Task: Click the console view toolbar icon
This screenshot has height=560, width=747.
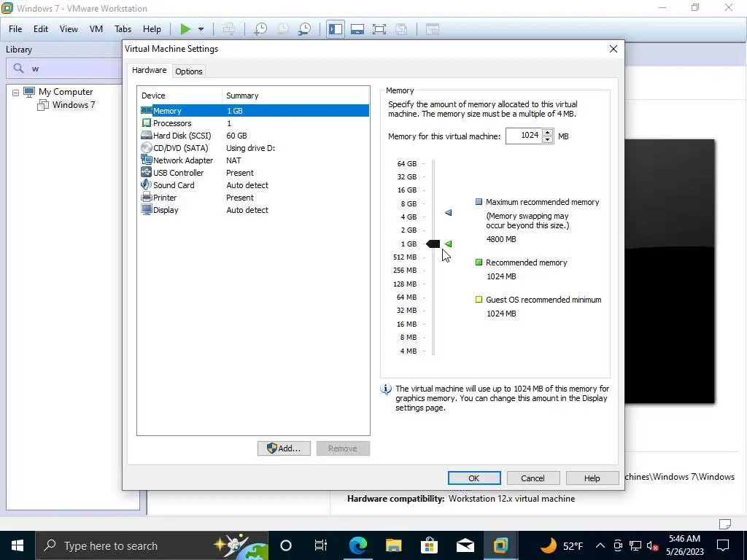Action: pyautogui.click(x=432, y=29)
